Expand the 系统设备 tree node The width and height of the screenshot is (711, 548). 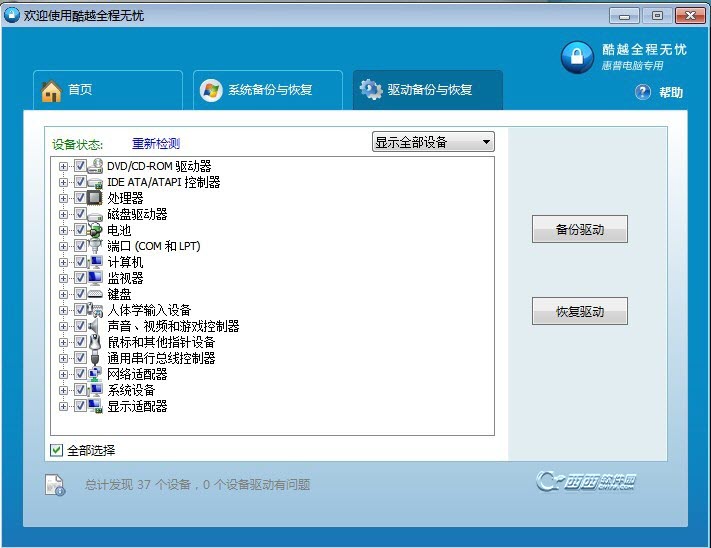coord(63,390)
